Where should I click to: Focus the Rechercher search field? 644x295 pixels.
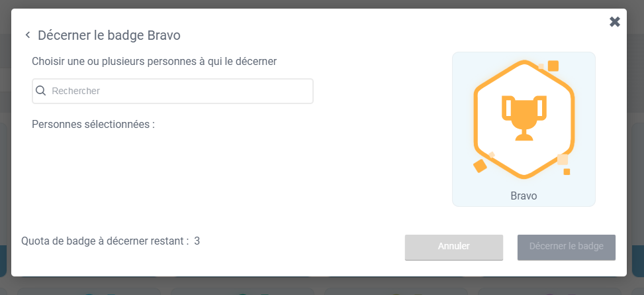point(179,91)
